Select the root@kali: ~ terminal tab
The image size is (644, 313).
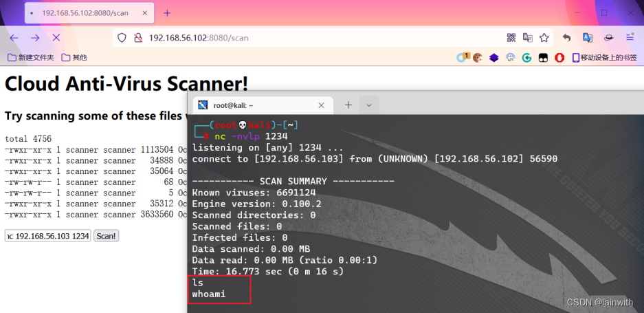[x=263, y=105]
